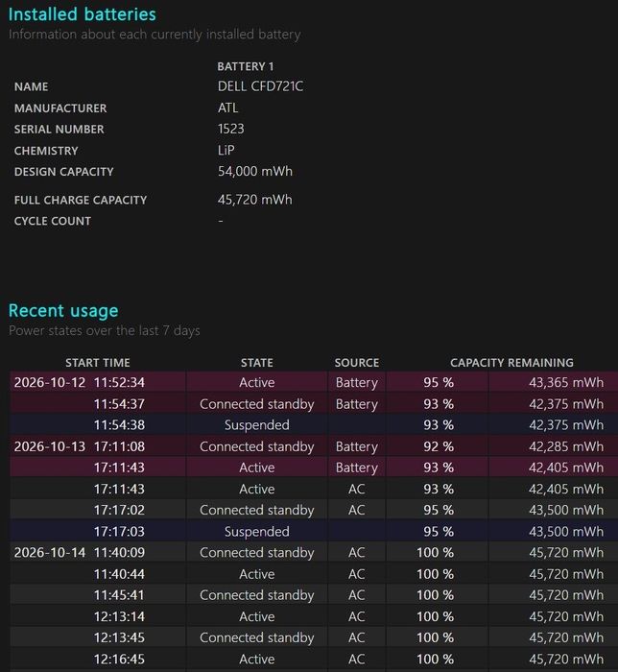Select the 2026-10-14 date cell
Viewport: 618px width, 672px height.
(x=50, y=552)
